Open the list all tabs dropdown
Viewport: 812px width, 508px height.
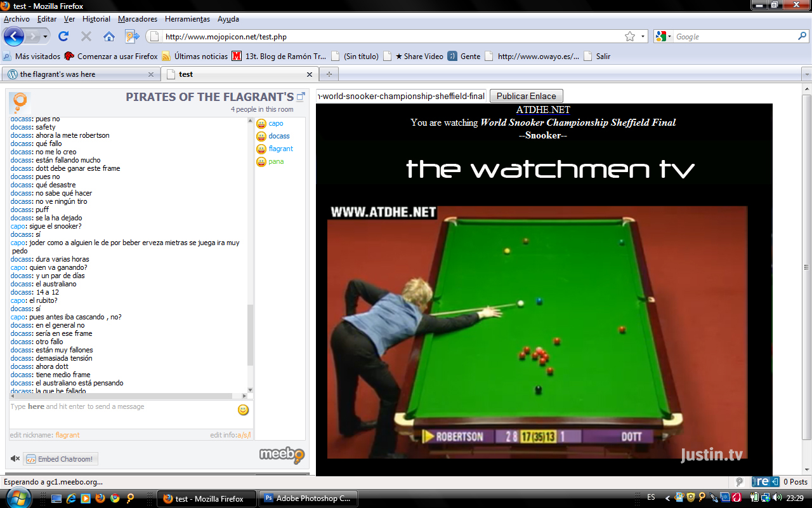pyautogui.click(x=806, y=74)
